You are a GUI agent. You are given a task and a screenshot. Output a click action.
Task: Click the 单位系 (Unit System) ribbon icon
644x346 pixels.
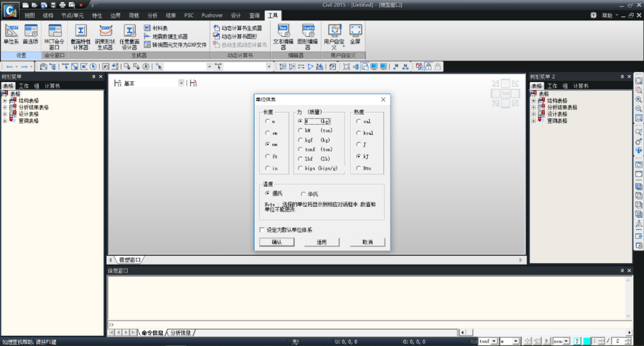coord(11,34)
